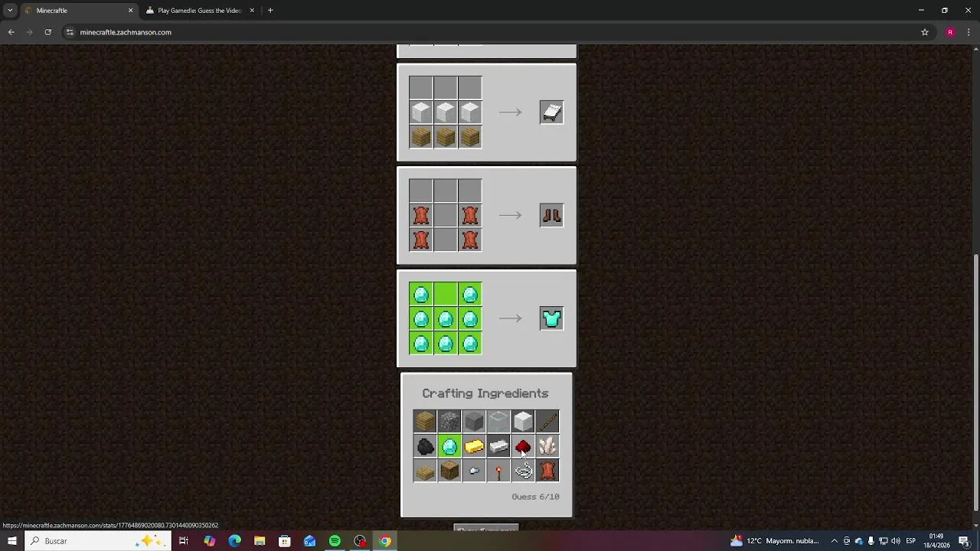Viewport: 980px width, 551px height.
Task: Click the leather boots result slot
Action: click(x=551, y=215)
